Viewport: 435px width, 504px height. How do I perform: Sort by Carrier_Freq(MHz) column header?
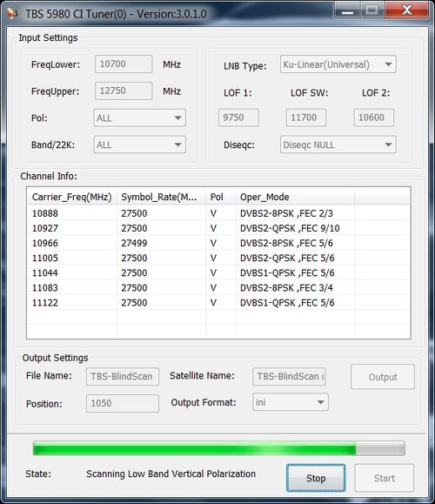coord(72,197)
